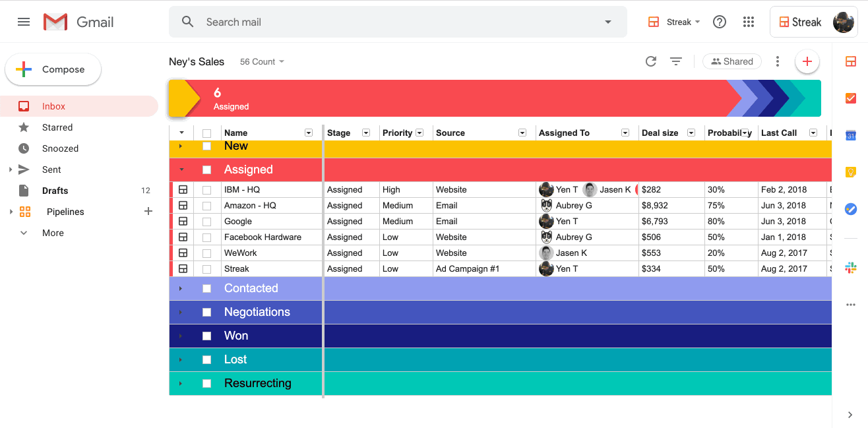Click the Ney's Sales pipeline title
The width and height of the screenshot is (868, 428).
[x=197, y=61]
